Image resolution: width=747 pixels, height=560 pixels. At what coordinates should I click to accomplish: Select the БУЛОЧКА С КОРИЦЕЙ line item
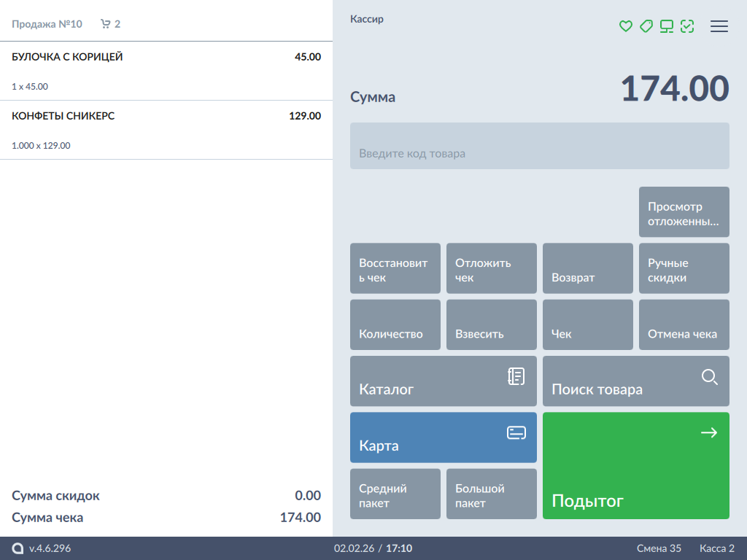click(166, 71)
